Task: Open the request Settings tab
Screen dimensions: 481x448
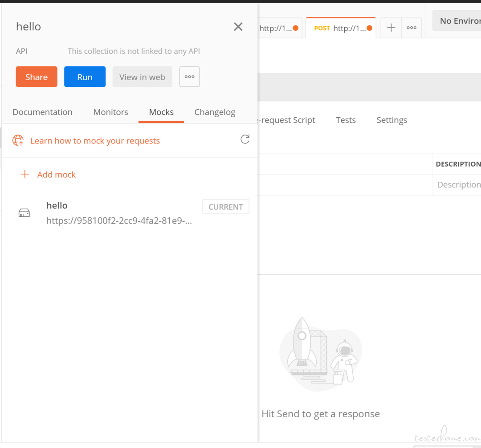Action: 392,120
